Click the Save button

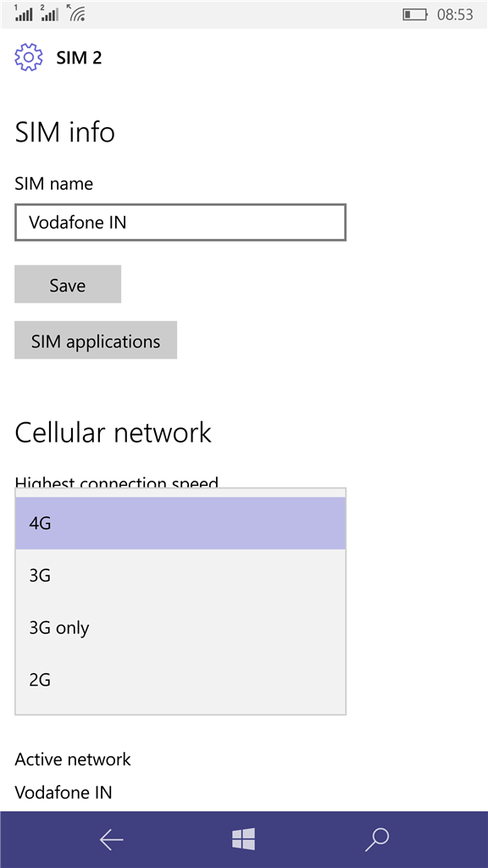[68, 284]
